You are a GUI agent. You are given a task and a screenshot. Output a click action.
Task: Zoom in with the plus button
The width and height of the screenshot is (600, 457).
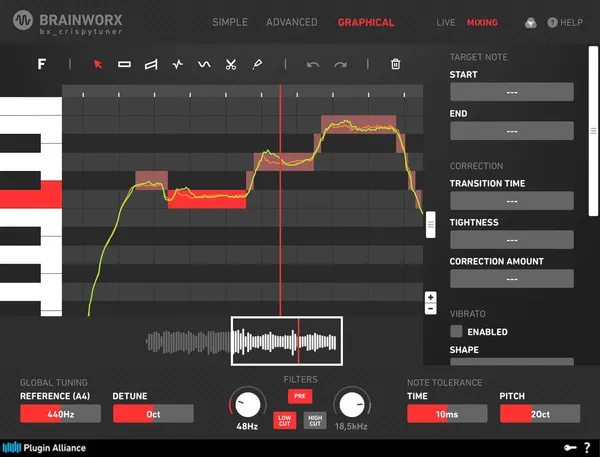[430, 297]
